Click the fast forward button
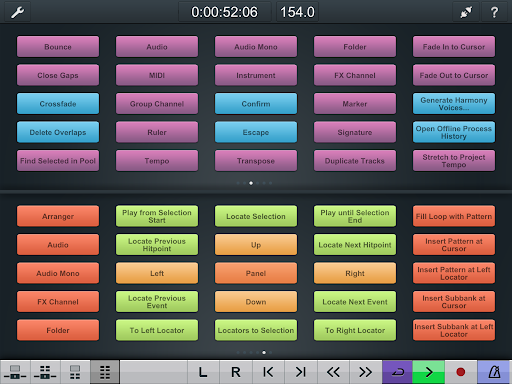 [x=365, y=372]
